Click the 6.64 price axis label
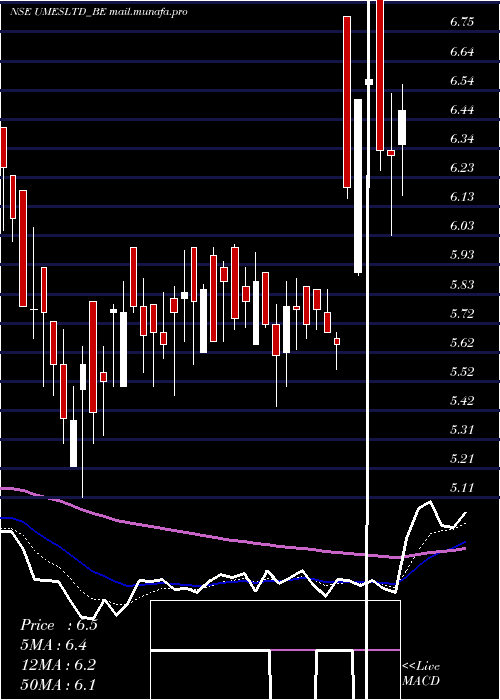This screenshot has width=500, height=700. (462, 52)
